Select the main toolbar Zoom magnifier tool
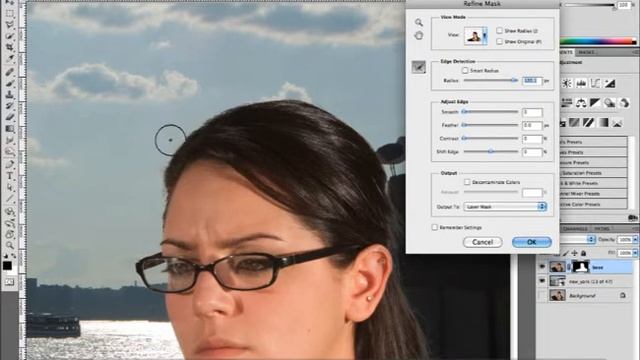Image resolution: width=640 pixels, height=360 pixels. [x=9, y=245]
